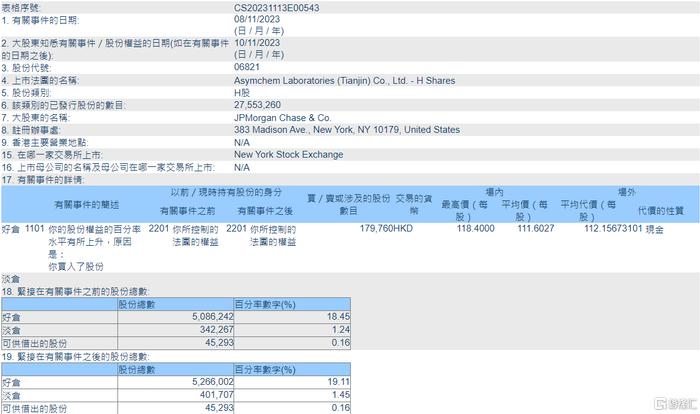Select the H股 share class value
The image size is (700, 414).
click(x=242, y=93)
